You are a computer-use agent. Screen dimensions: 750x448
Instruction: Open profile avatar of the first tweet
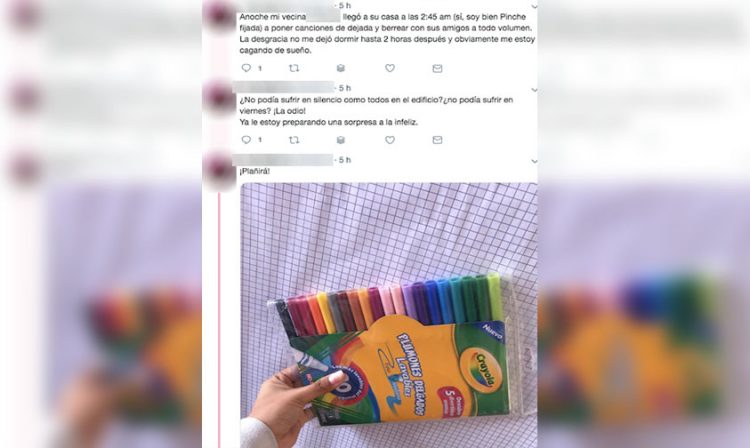pyautogui.click(x=221, y=14)
